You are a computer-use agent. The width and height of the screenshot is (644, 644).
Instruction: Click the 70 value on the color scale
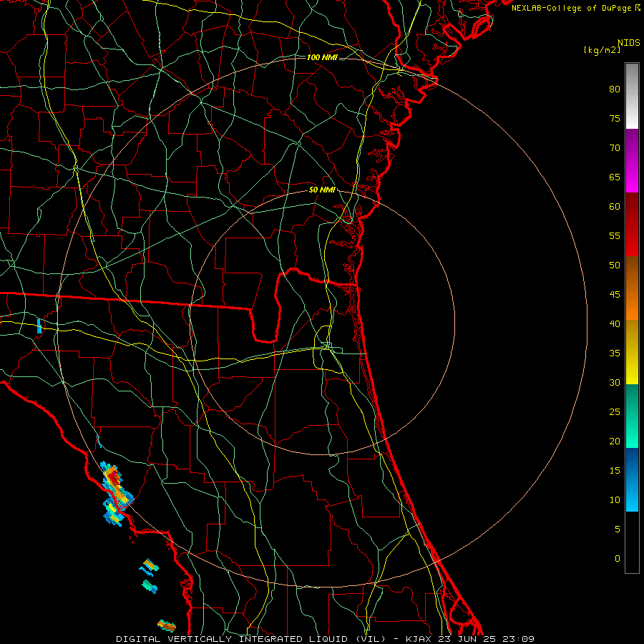click(x=615, y=148)
